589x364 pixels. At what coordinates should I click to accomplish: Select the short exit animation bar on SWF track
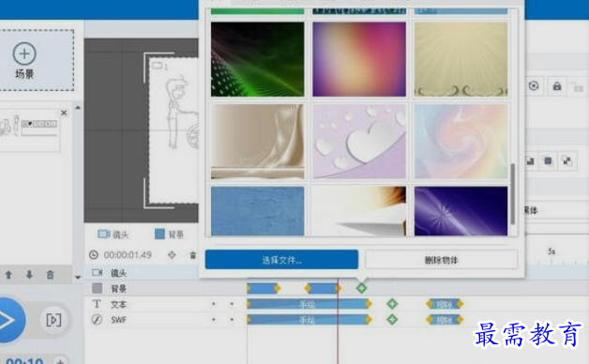(445, 320)
